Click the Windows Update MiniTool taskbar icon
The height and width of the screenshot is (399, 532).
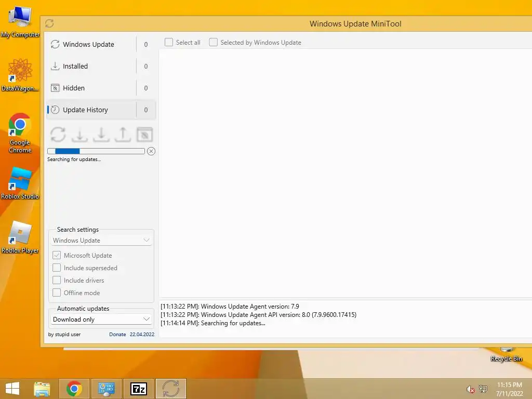coord(171,389)
